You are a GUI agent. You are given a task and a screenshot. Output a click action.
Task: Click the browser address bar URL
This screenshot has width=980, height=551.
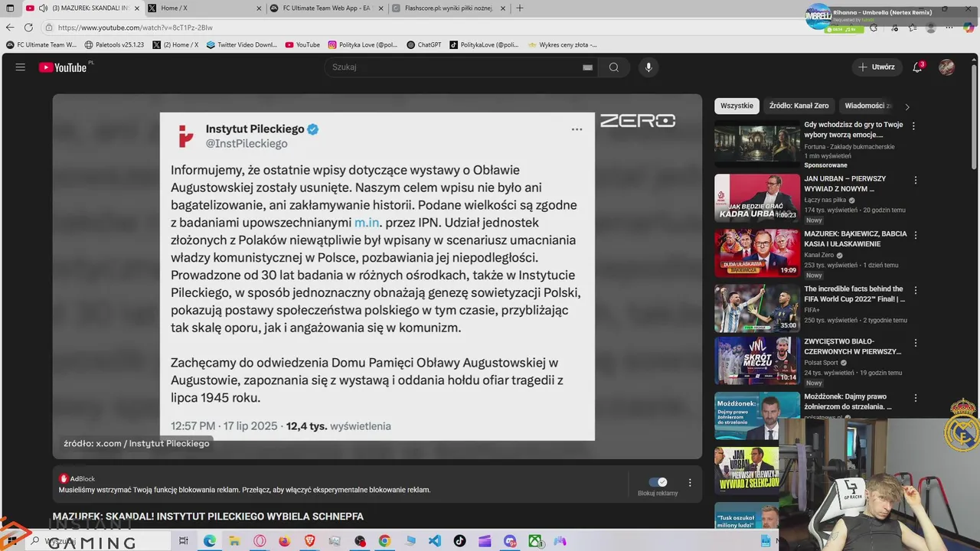(x=136, y=28)
